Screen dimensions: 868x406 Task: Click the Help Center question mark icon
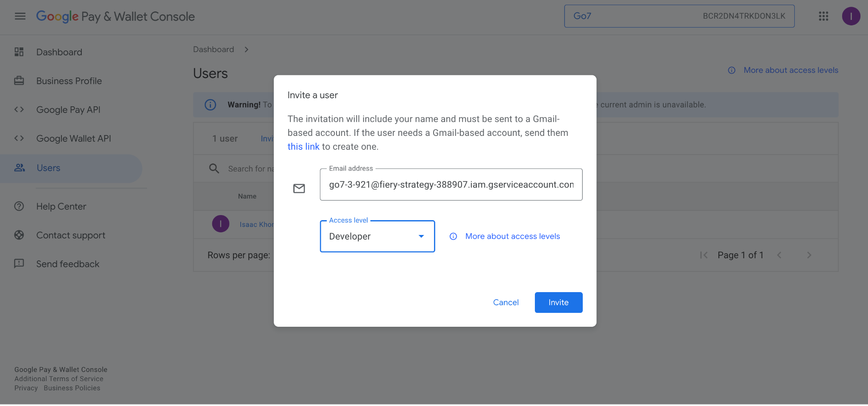[19, 206]
